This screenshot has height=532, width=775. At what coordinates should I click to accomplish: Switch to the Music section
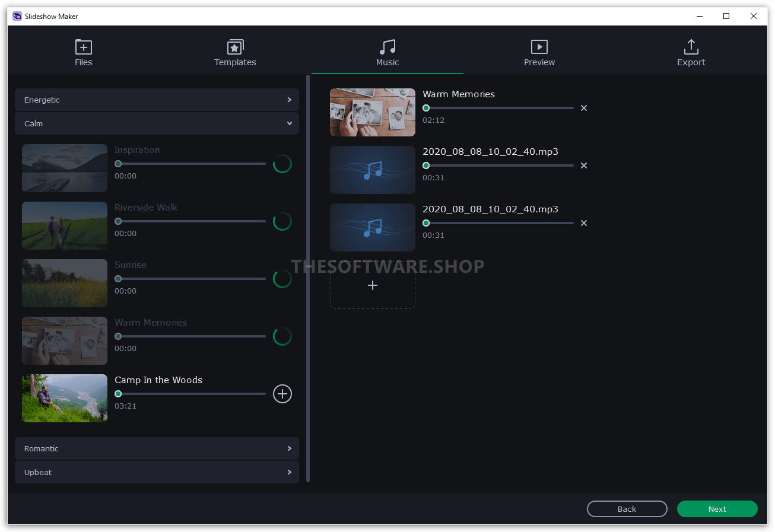pos(387,52)
